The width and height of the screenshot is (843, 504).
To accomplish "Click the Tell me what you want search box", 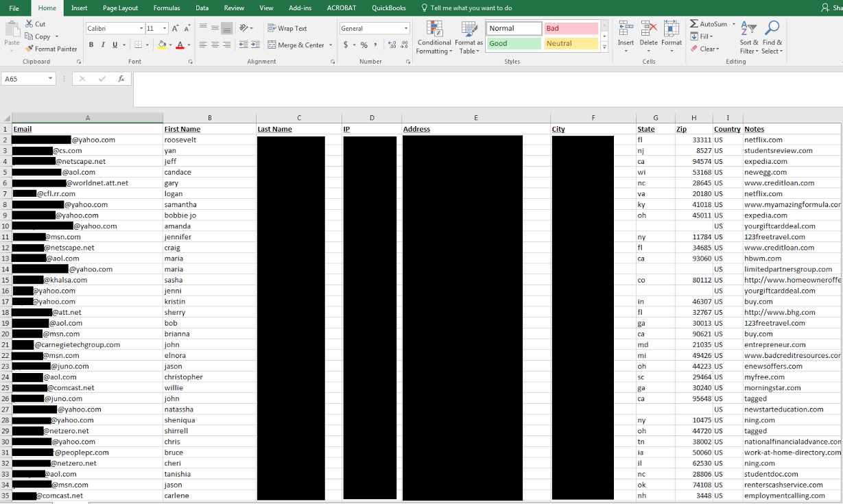I will coord(471,8).
